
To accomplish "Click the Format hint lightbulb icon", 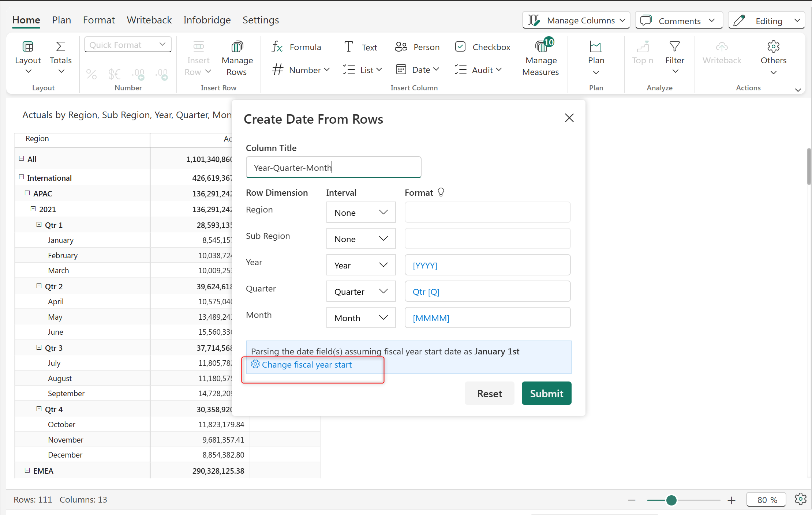I will pyautogui.click(x=441, y=192).
